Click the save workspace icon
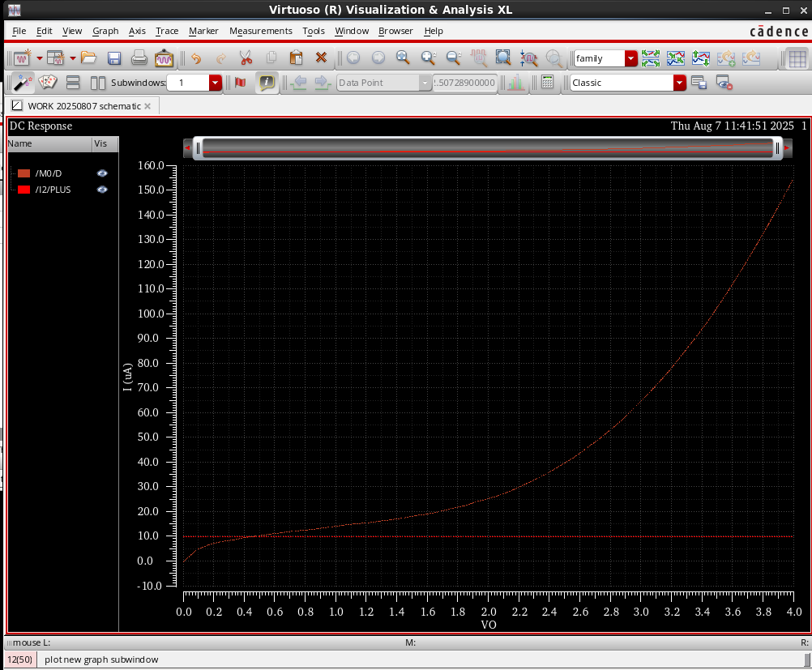This screenshot has width=812, height=670. pos(699,83)
